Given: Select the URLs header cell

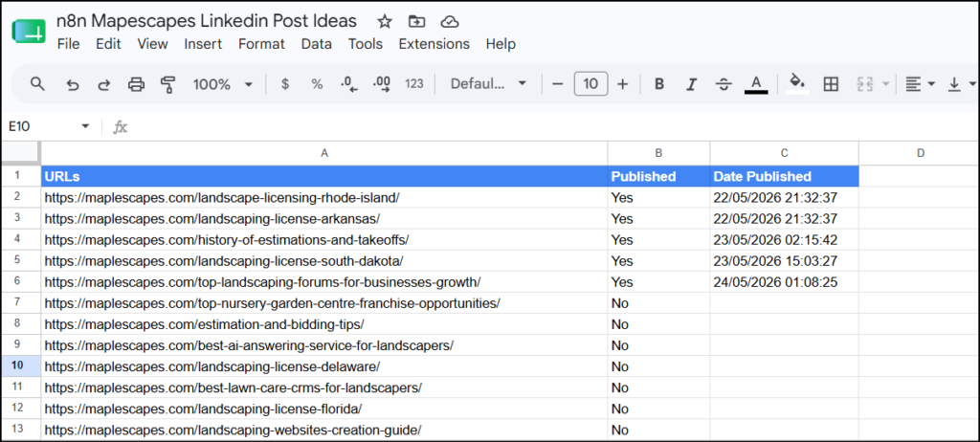Looking at the screenshot, I should [x=323, y=176].
